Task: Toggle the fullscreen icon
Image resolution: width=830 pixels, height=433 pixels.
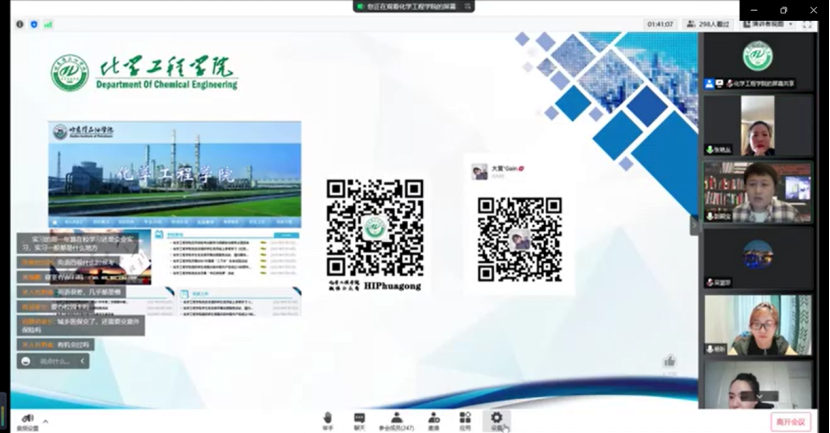Action: tap(808, 24)
